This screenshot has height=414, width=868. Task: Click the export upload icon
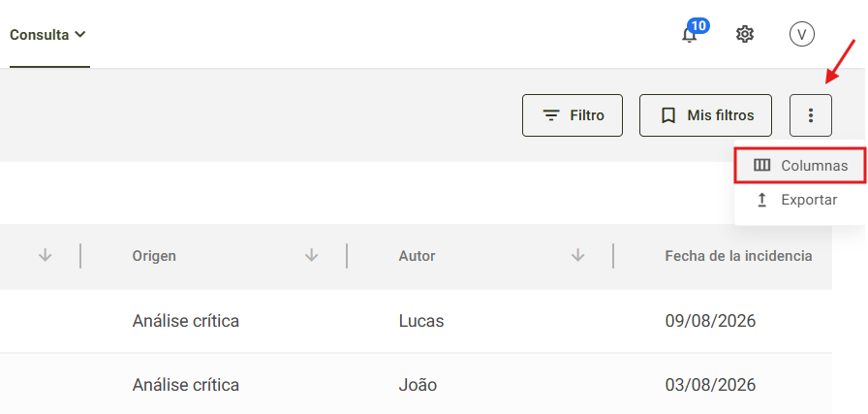762,200
